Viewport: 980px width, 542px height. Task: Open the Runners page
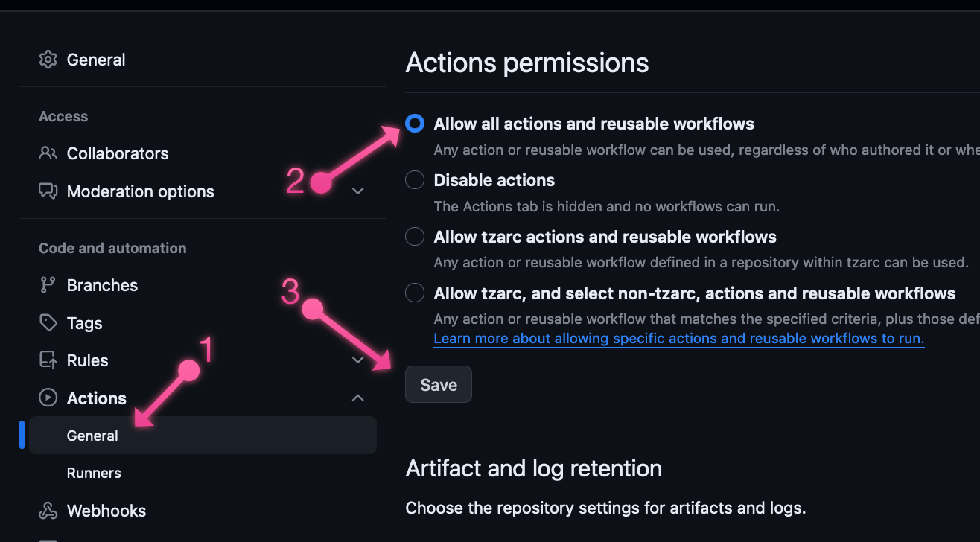(x=94, y=473)
